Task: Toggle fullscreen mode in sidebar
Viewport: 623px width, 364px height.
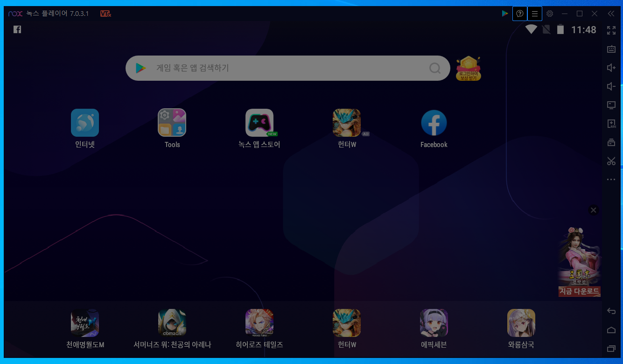Action: click(x=611, y=30)
